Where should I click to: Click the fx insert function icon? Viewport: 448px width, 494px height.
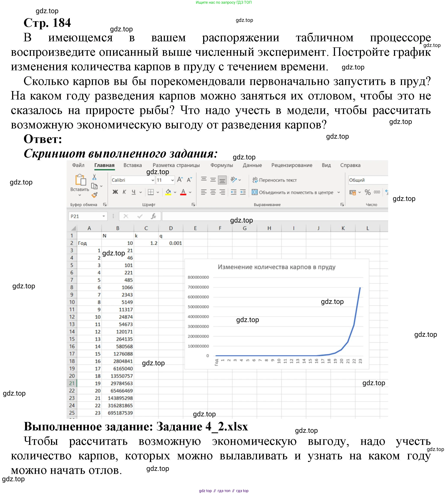coord(153,216)
